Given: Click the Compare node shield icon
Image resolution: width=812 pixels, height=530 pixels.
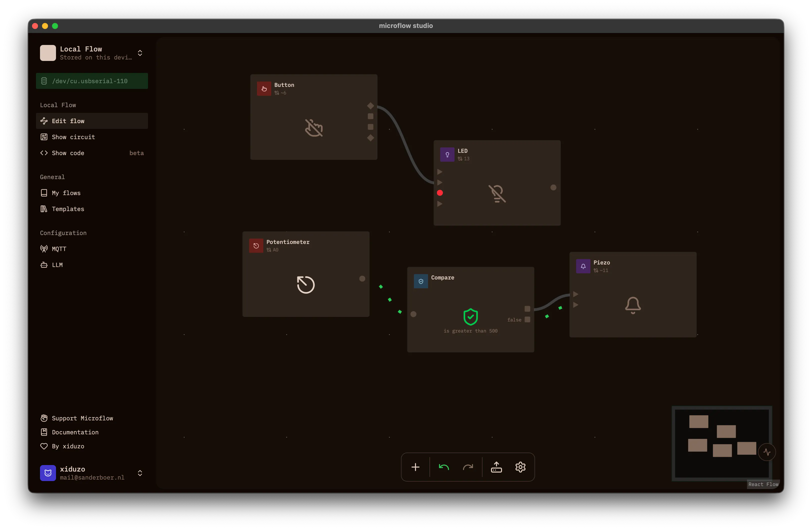Looking at the screenshot, I should tap(421, 281).
